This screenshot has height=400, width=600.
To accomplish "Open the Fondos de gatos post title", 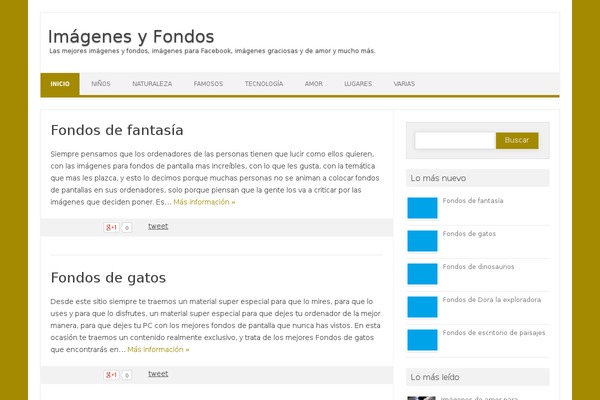I will point(108,278).
